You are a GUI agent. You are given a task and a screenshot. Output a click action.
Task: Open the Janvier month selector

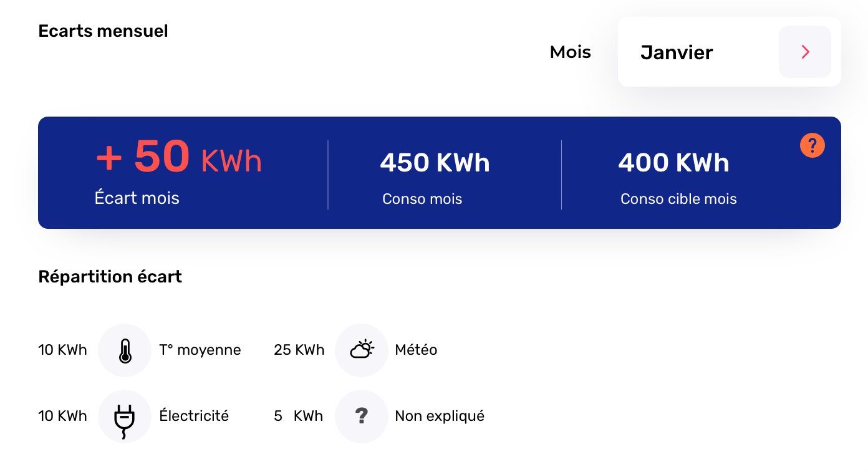click(677, 52)
